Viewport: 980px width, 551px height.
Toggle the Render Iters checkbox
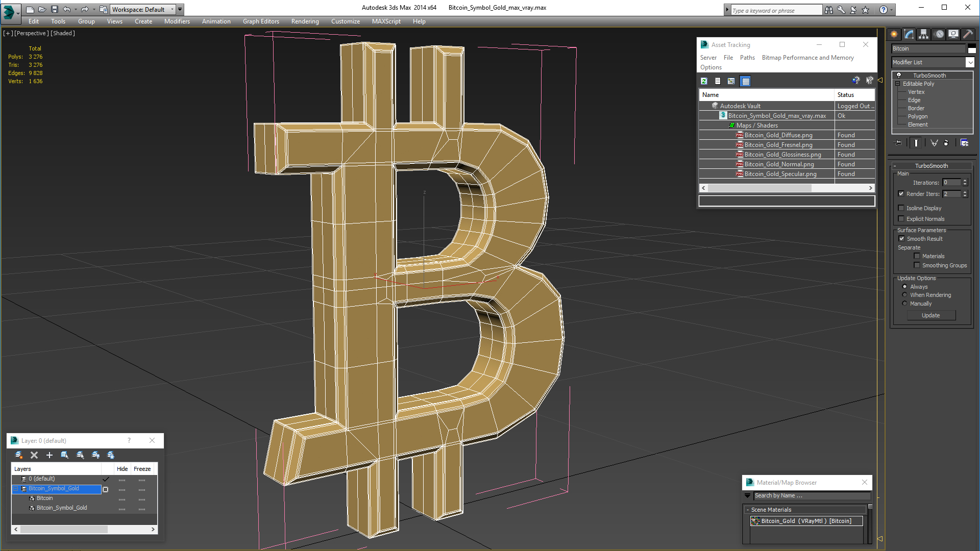[901, 194]
